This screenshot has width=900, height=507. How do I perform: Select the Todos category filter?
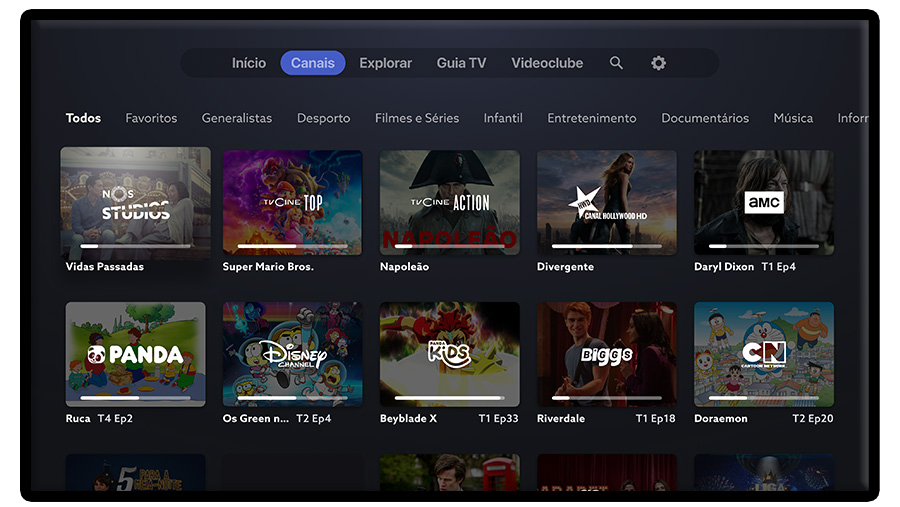point(83,118)
